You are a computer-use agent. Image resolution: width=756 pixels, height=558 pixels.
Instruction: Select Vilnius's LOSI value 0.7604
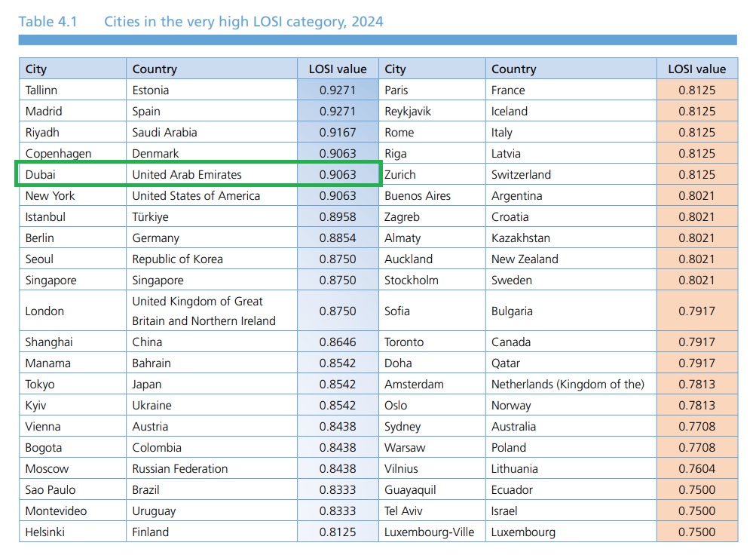point(696,468)
